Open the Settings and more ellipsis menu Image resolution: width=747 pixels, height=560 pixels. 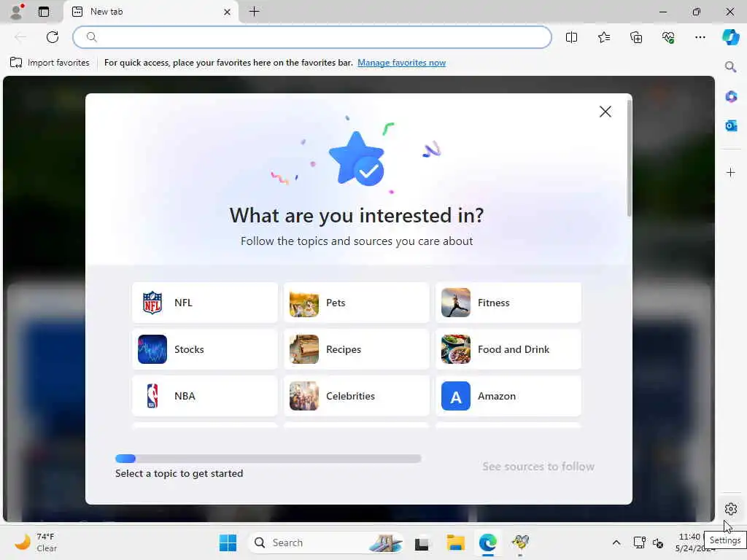point(700,37)
